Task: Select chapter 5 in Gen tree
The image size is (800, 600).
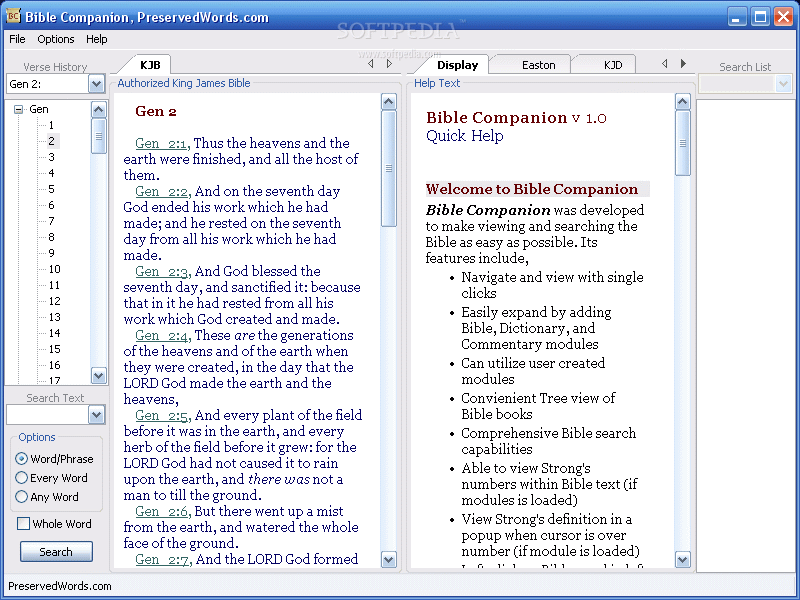Action: tap(51, 189)
